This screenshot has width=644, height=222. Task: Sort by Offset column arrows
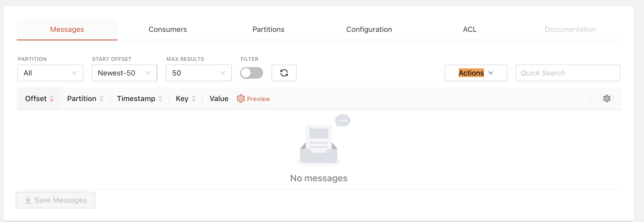click(x=52, y=98)
